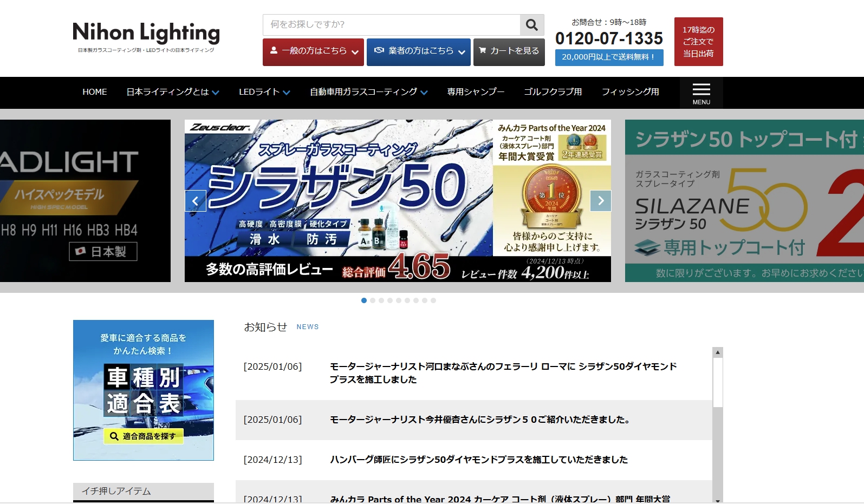Click the 17時迄のご注文で当日出荷 red banner
The height and width of the screenshot is (504, 864).
(698, 42)
